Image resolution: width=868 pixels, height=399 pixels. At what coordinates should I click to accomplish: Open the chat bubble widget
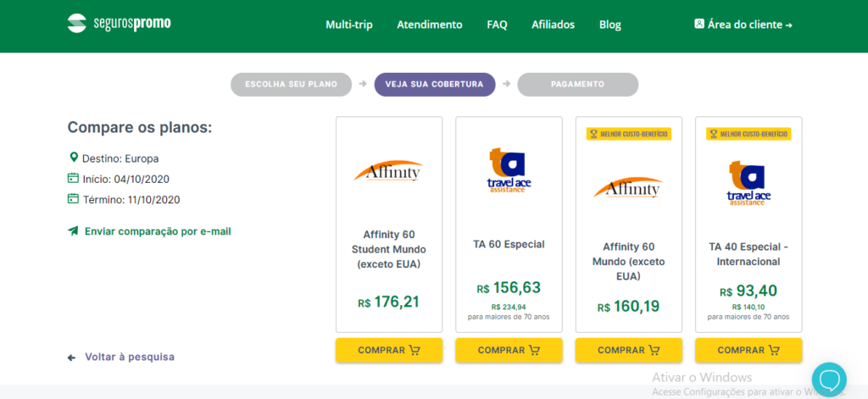point(829,380)
